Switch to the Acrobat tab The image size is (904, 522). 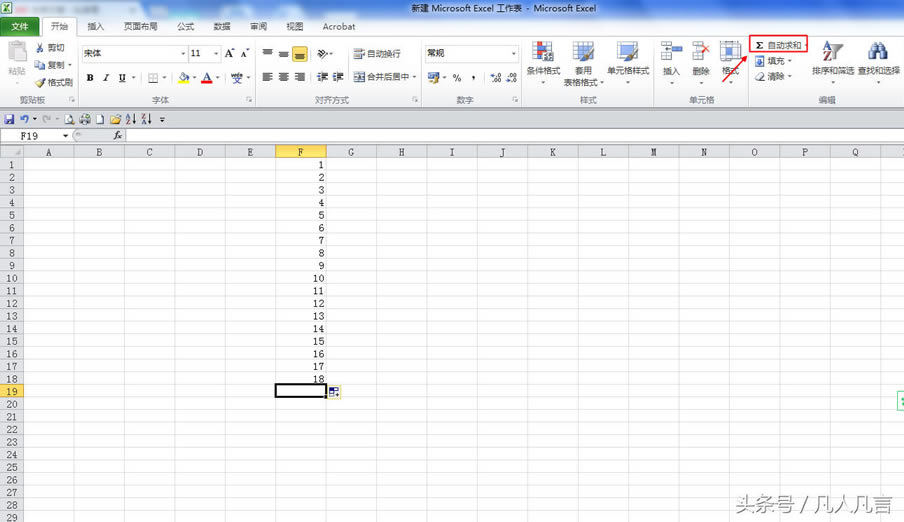[x=338, y=27]
